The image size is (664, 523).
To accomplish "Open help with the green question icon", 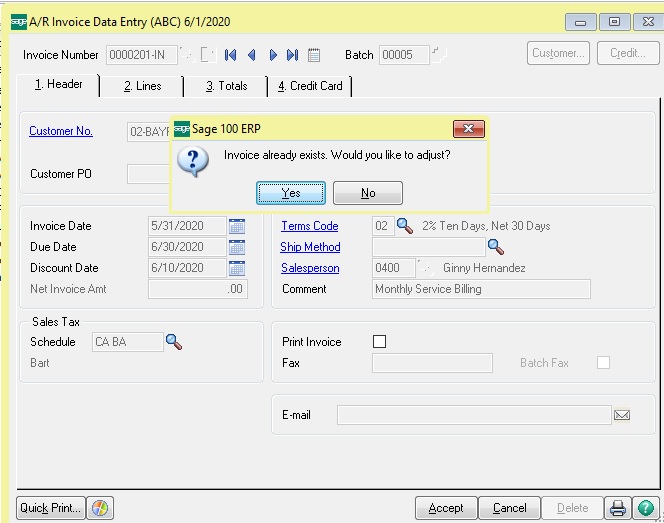I will tap(645, 508).
